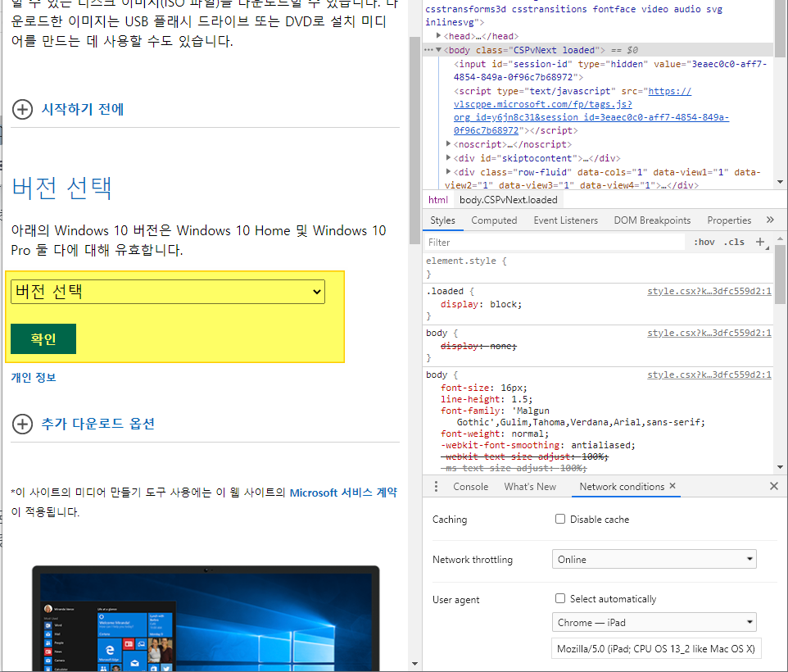Close the Network conditions tab with its X

pos(673,486)
